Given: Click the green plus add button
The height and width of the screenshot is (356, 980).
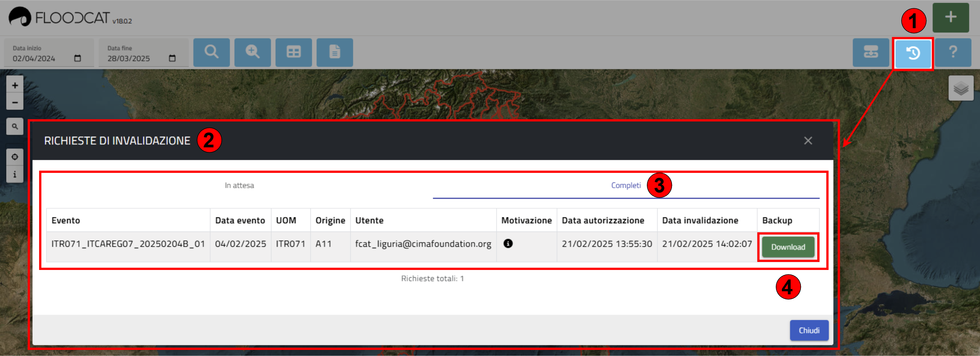Looking at the screenshot, I should coord(950,17).
